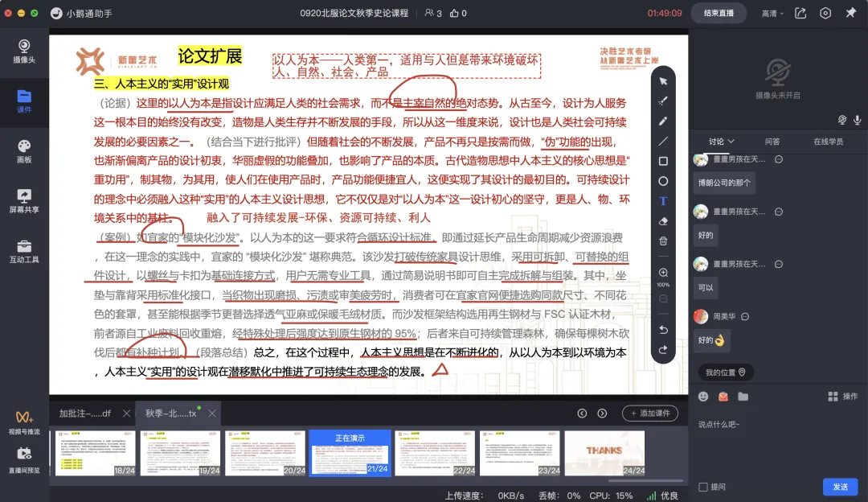868x502 pixels.
Task: Open options for 博朗公司的那个 message
Action: click(778, 159)
